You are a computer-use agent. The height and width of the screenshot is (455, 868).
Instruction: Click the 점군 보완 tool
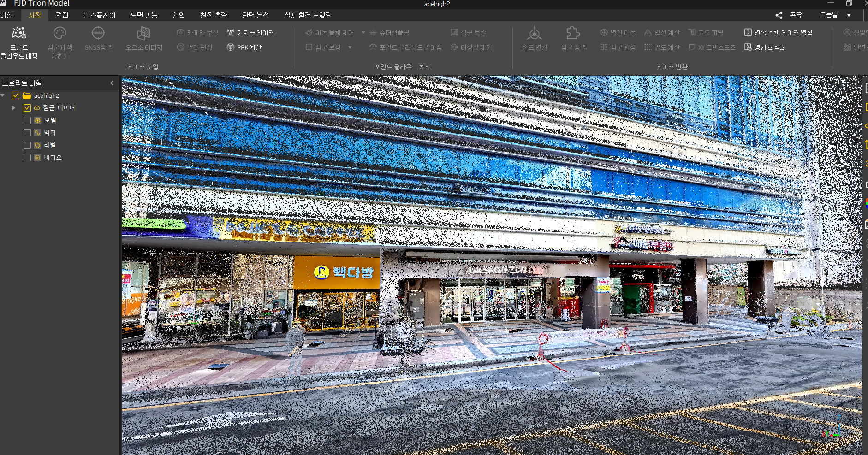[468, 33]
